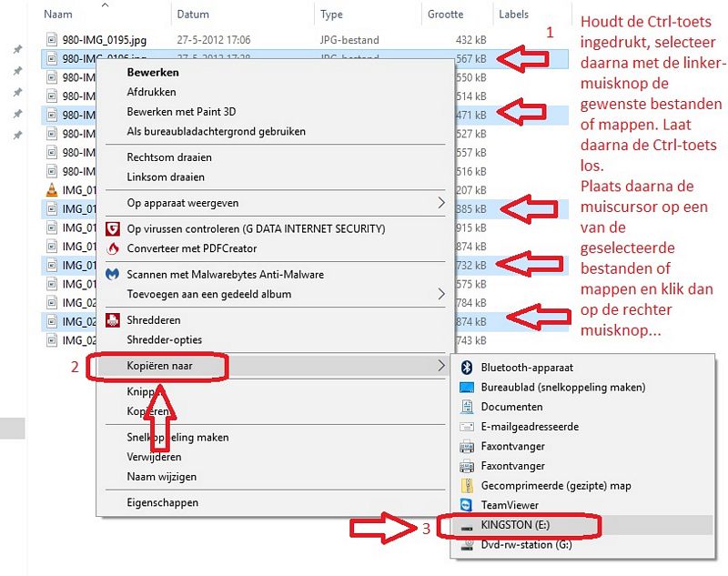Click the Shredderen shredder icon
Screen dimensions: 728x576
(112, 320)
